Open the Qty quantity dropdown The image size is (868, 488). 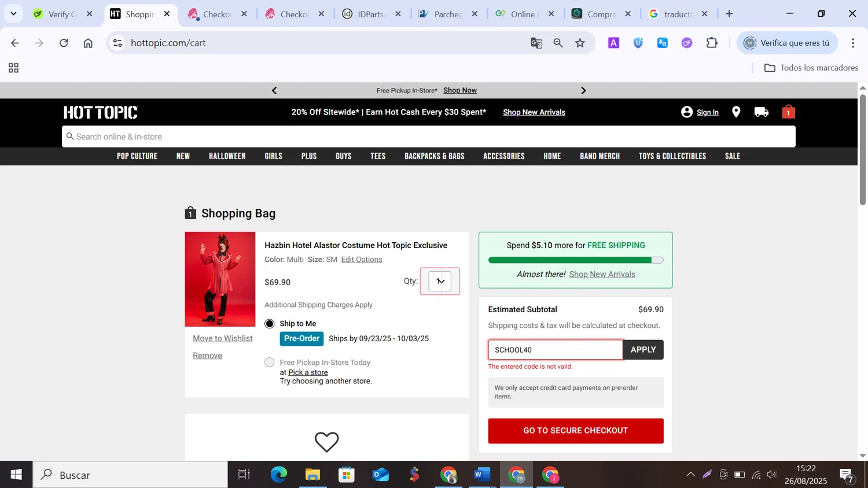[x=440, y=282]
